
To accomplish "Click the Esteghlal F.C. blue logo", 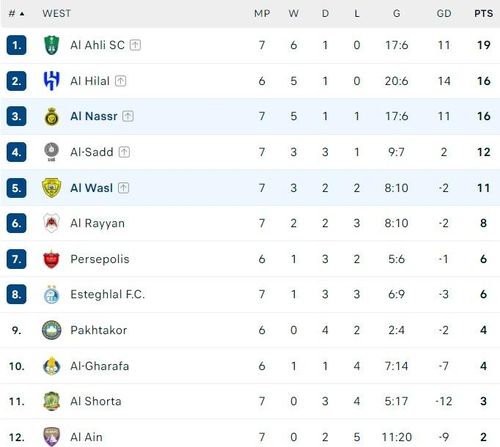I will (x=52, y=294).
